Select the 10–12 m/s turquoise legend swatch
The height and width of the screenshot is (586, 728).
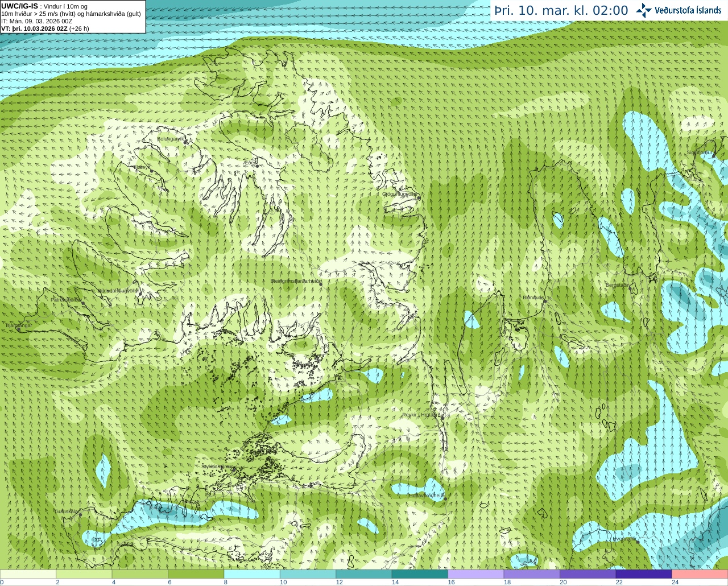coord(308,573)
